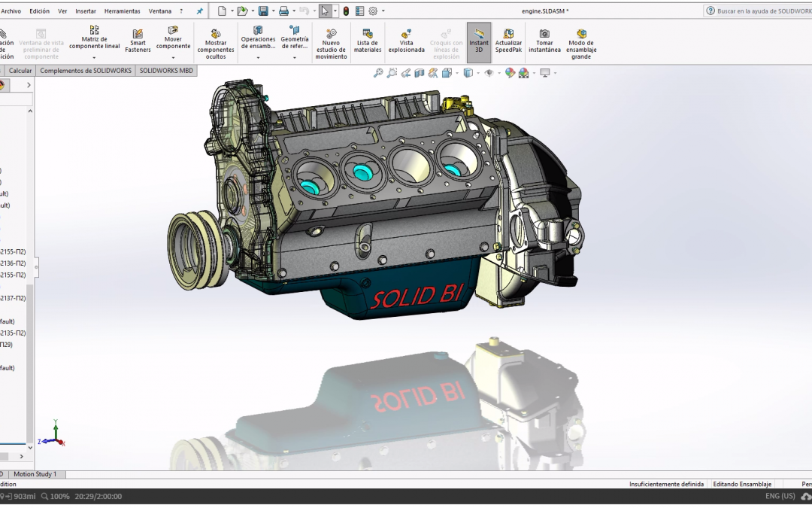Expand the print options dropdown arrow
The height and width of the screenshot is (508, 812).
(294, 11)
